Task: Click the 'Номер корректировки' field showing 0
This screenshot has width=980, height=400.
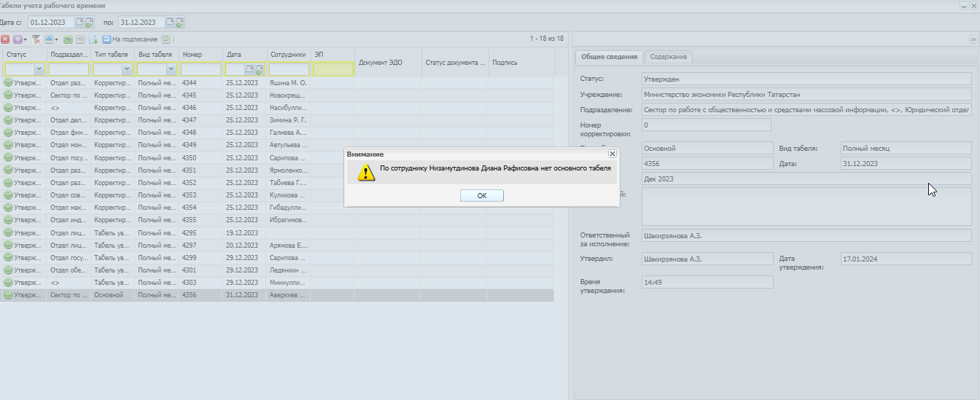Action: click(707, 125)
